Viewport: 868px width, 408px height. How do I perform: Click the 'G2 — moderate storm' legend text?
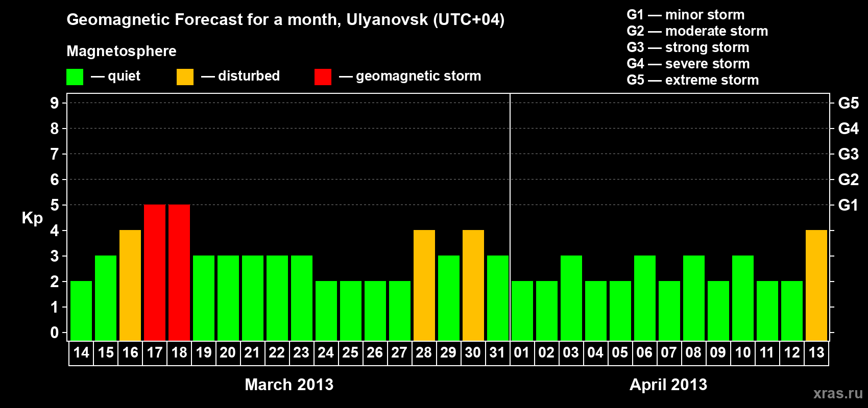pos(697,31)
